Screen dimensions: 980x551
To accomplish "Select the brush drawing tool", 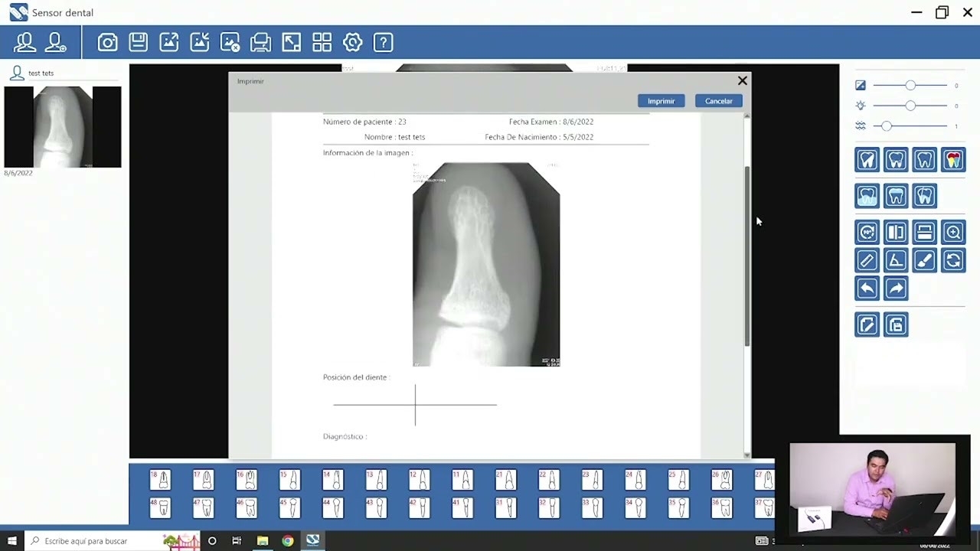I will click(x=924, y=260).
